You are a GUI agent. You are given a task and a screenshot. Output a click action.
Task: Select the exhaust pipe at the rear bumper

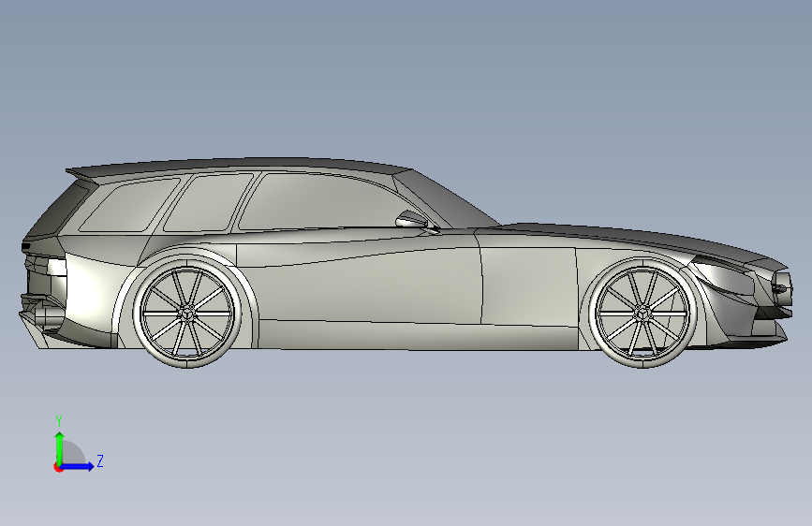50,314
